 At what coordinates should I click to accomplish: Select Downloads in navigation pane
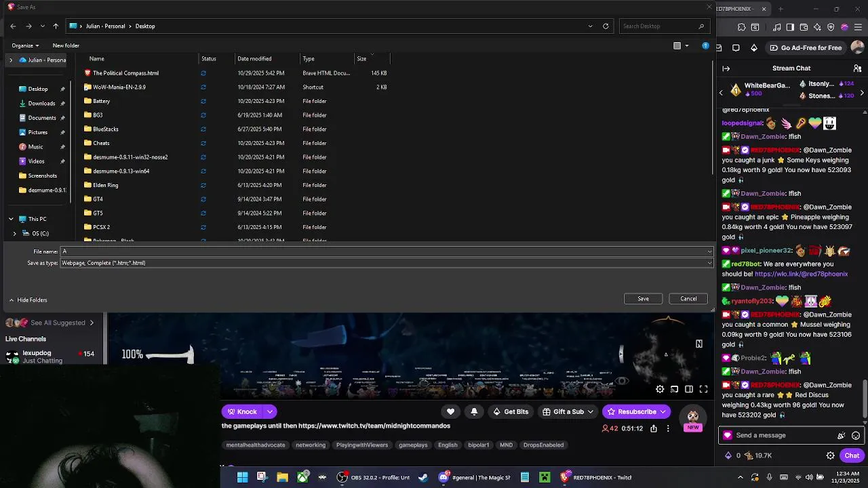pyautogui.click(x=41, y=103)
